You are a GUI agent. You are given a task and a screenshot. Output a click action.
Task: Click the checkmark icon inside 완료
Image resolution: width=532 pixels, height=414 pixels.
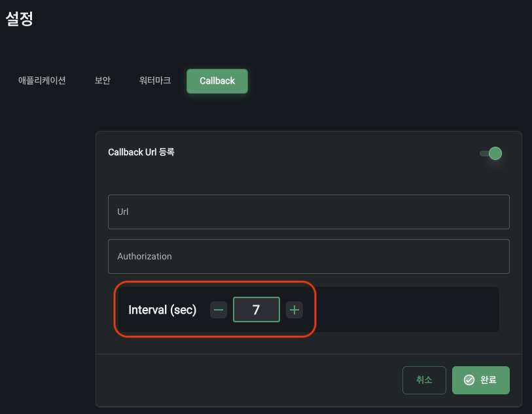point(469,380)
